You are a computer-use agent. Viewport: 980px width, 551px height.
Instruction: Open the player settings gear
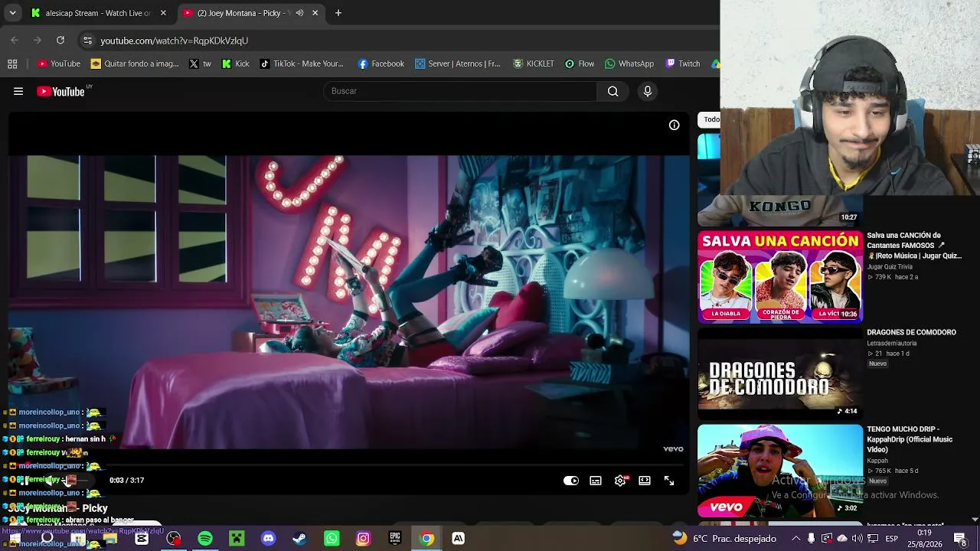[x=620, y=481]
